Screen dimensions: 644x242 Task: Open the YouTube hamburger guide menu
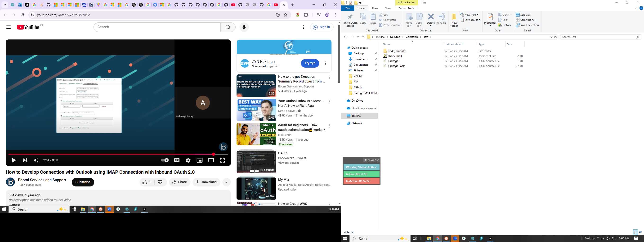point(9,27)
